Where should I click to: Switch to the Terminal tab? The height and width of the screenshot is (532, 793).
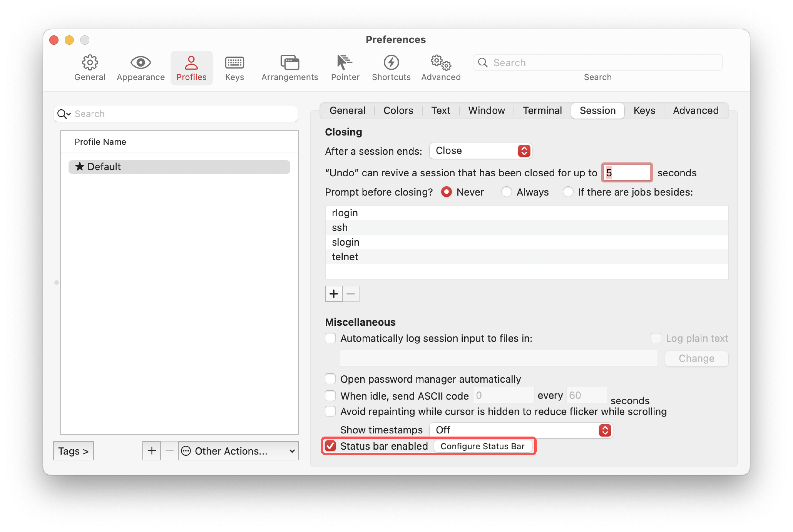(x=542, y=111)
